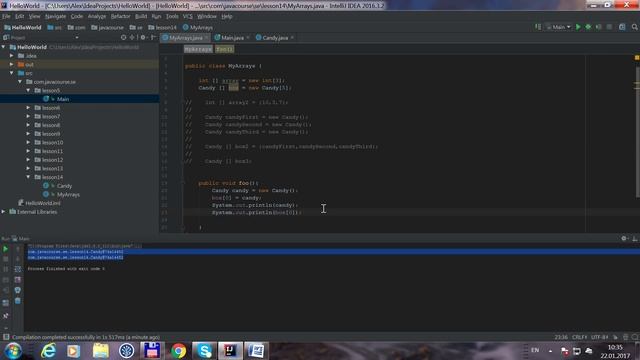Click the yellow warning marker in editor stripe
Viewport: 640px width, 360px height.
637,58
